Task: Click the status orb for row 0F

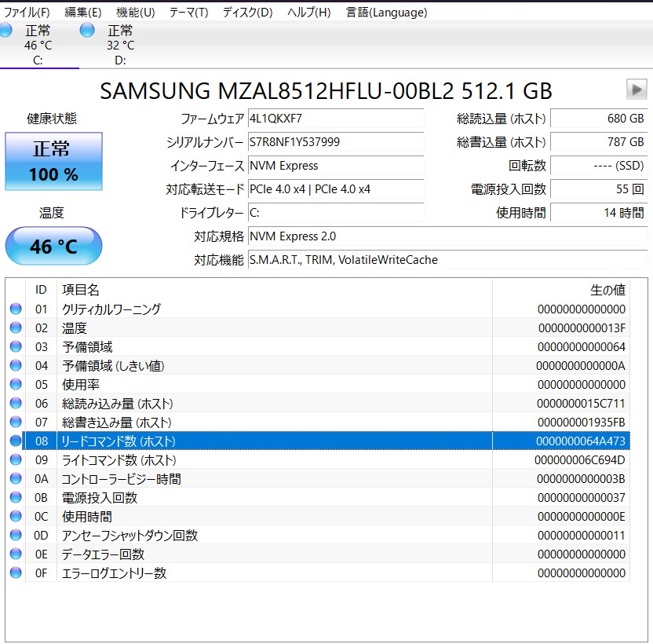Action: pos(16,573)
